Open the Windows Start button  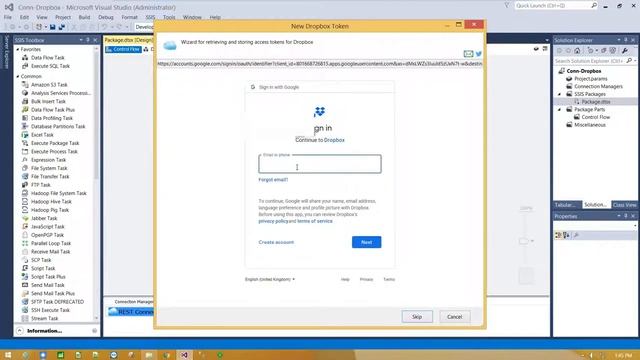coord(8,355)
